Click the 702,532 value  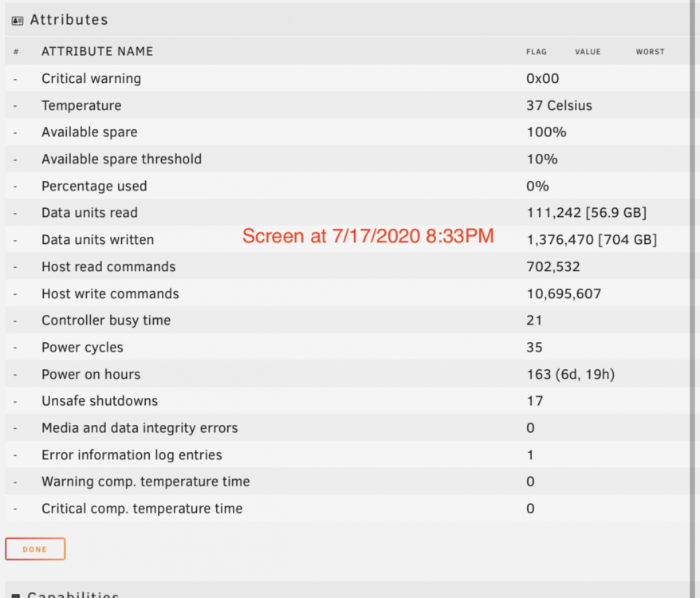click(553, 267)
